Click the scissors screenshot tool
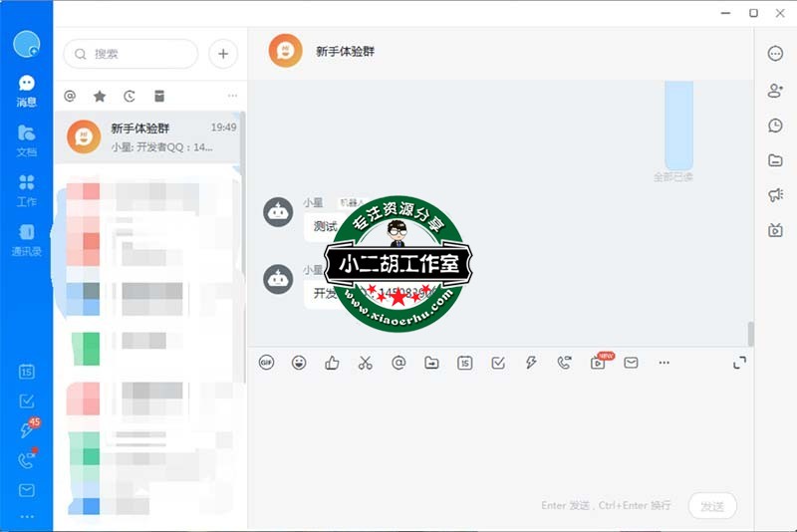797x532 pixels. point(366,363)
